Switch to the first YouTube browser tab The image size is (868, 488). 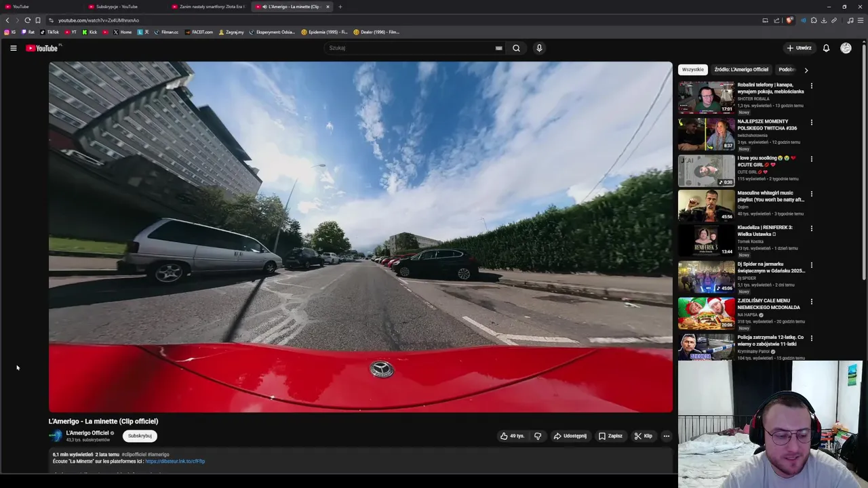(41, 7)
